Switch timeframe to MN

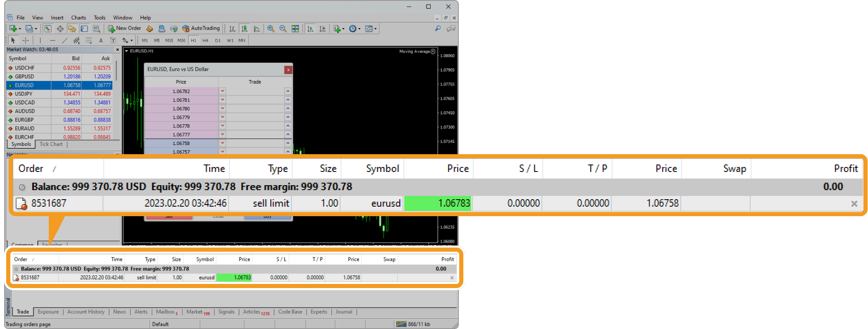coord(242,41)
